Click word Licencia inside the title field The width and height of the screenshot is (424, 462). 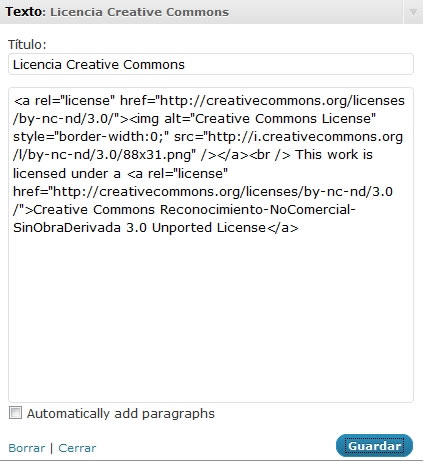click(x=37, y=64)
